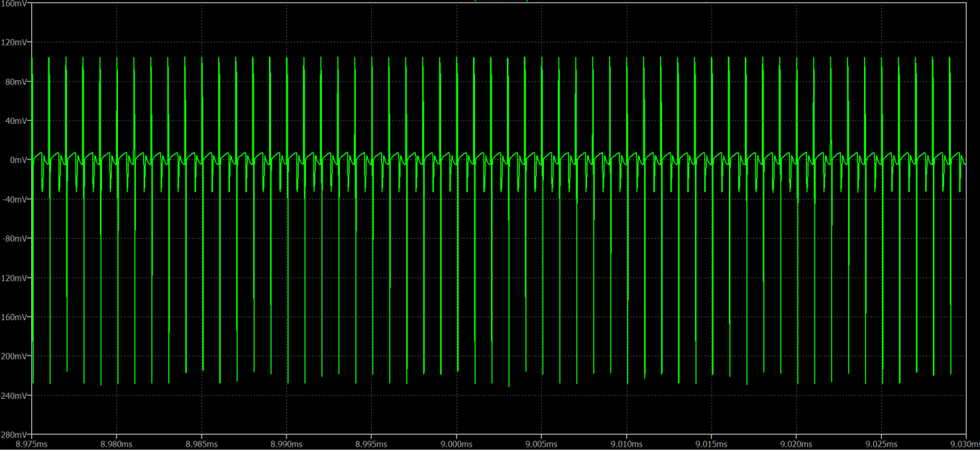
Task: Click the 8.975ms label on the time axis
Action: [32, 443]
